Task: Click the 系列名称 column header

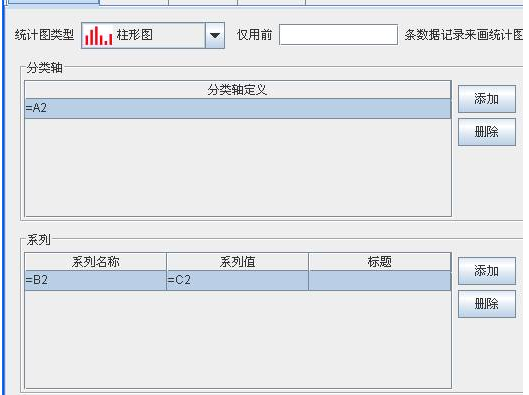Action: (95, 262)
